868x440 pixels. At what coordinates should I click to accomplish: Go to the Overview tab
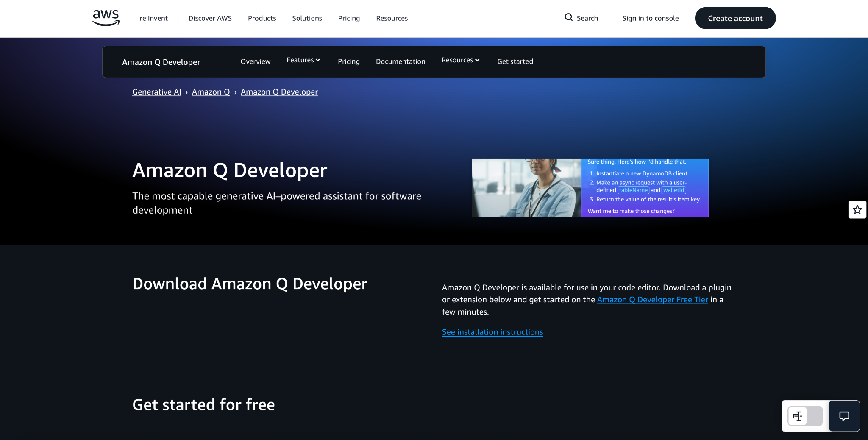tap(256, 61)
